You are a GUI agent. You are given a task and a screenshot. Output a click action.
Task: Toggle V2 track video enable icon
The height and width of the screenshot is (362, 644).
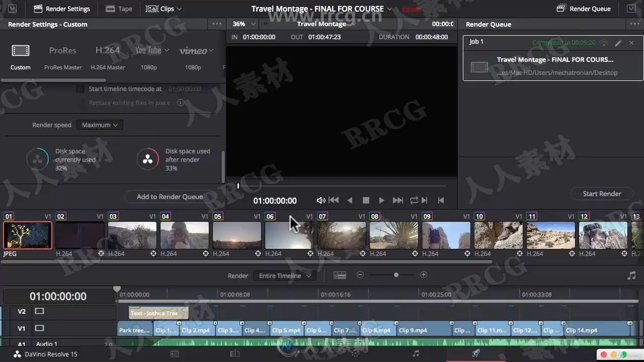tap(39, 311)
